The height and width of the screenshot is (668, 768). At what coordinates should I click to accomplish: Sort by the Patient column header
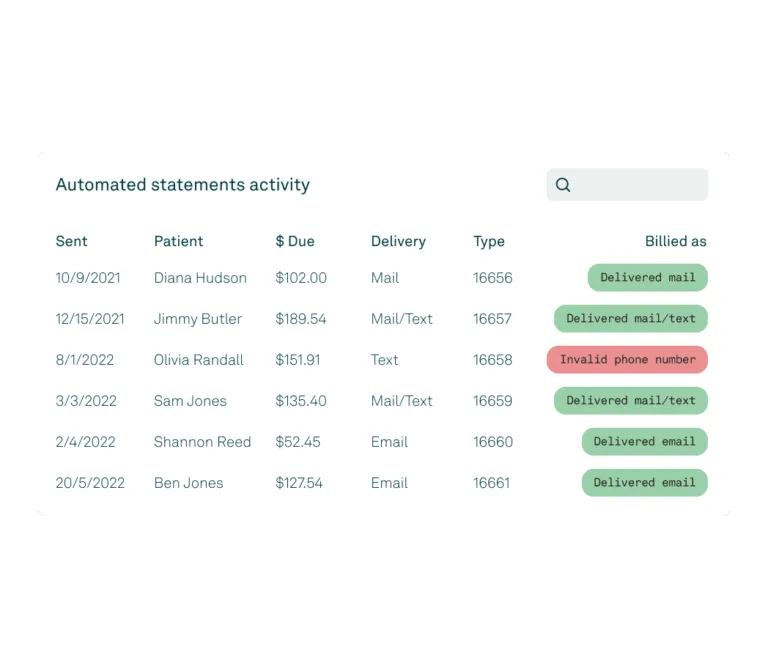tap(178, 241)
